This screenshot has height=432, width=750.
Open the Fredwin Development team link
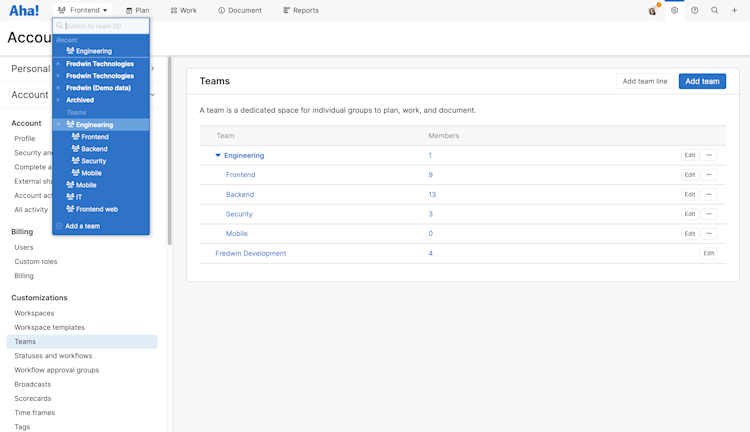click(x=251, y=254)
